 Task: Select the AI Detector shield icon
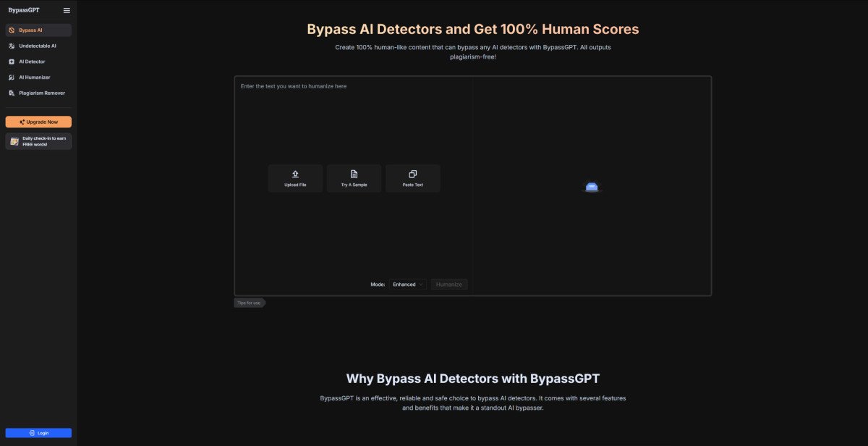tap(11, 62)
